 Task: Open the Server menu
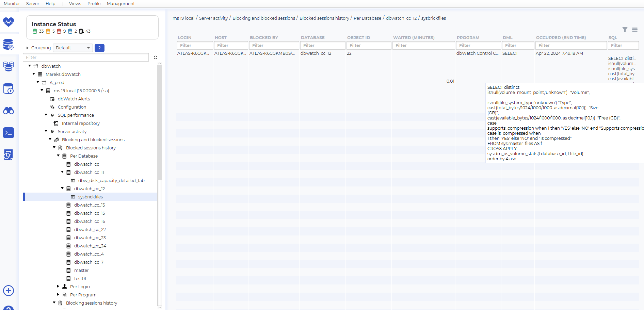32,3
